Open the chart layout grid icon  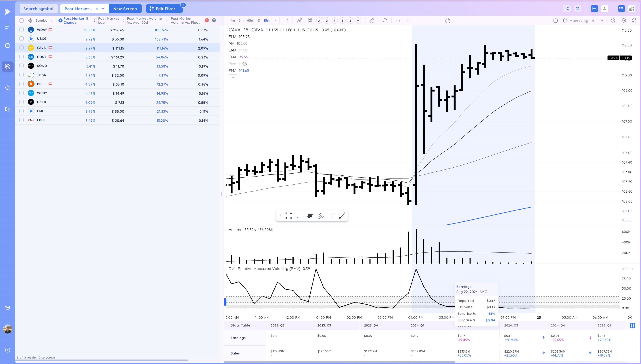[310, 21]
